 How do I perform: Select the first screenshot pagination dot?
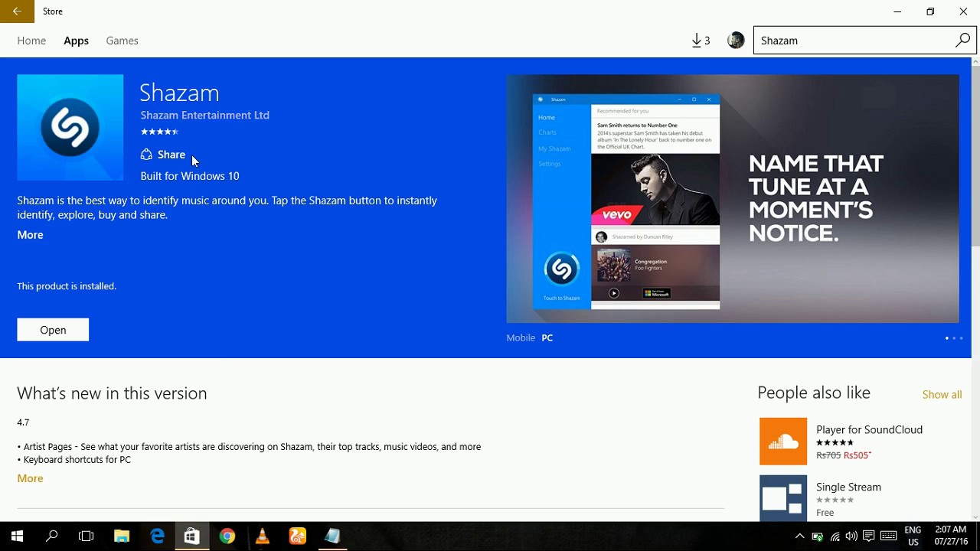[947, 338]
